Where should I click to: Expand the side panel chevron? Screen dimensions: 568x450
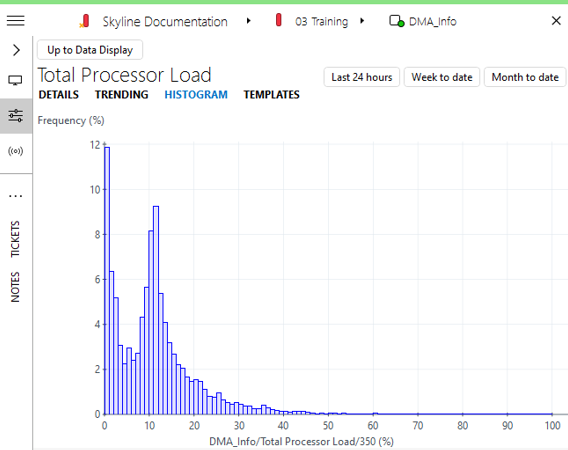tap(16, 50)
